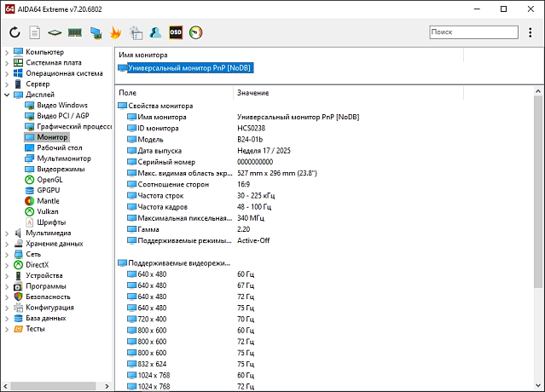Click the gauge speedometer toolbar icon
Screen dimensions: 545x392
[196, 32]
